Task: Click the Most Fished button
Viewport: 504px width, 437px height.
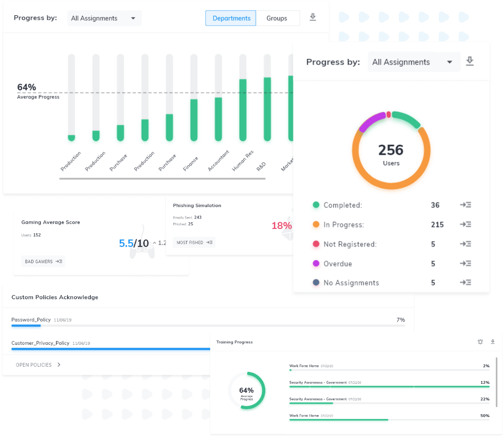Action: (x=194, y=243)
